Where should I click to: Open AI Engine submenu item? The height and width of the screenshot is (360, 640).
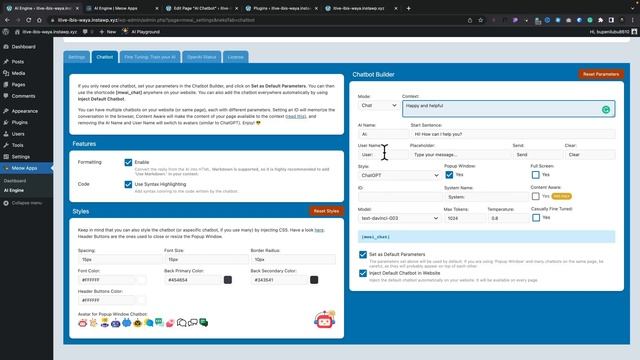tap(14, 191)
